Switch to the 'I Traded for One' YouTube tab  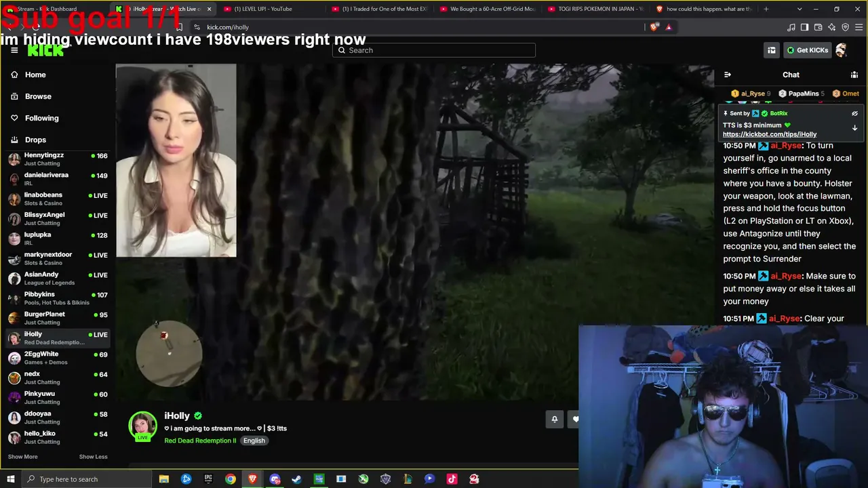[x=380, y=9]
